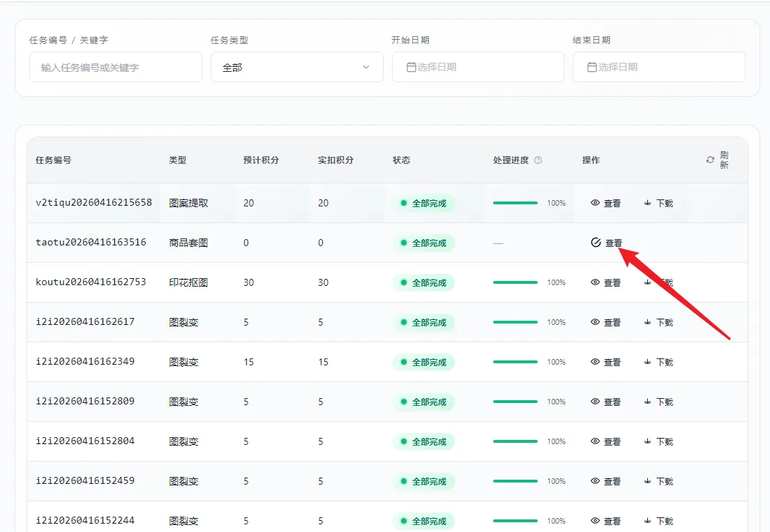Image resolution: width=770 pixels, height=532 pixels.
Task: Click the 状态 column header
Action: point(401,160)
